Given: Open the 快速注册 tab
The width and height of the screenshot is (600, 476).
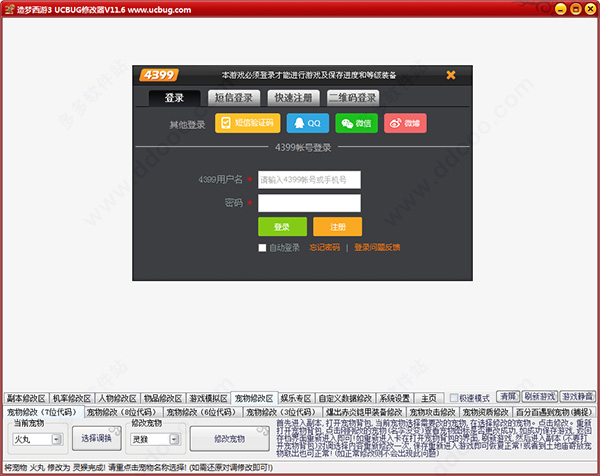Looking at the screenshot, I should [x=293, y=98].
